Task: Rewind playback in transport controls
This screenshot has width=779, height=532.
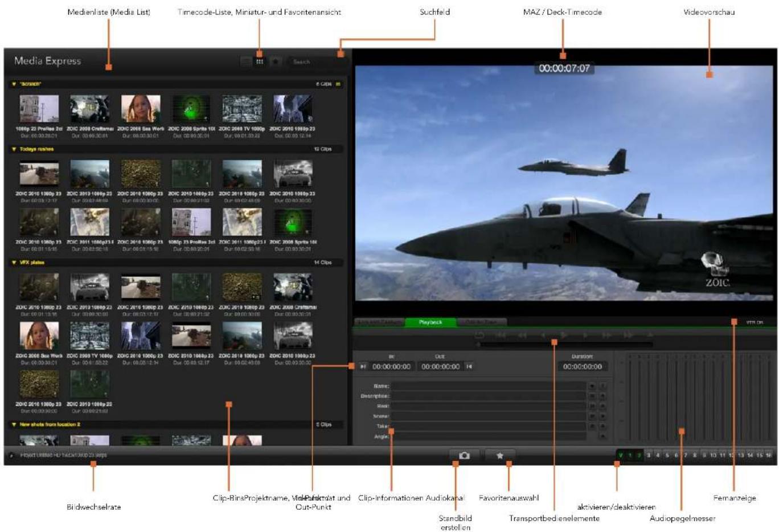Action: pyautogui.click(x=522, y=335)
